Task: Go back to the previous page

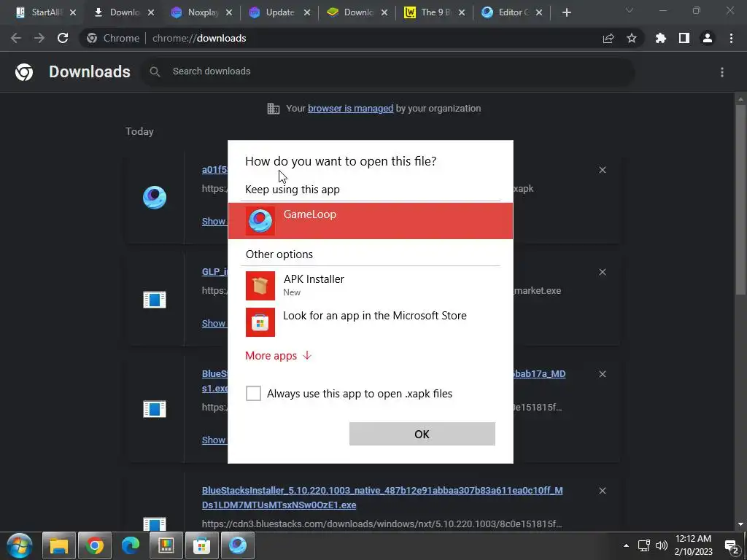Action: (x=16, y=38)
